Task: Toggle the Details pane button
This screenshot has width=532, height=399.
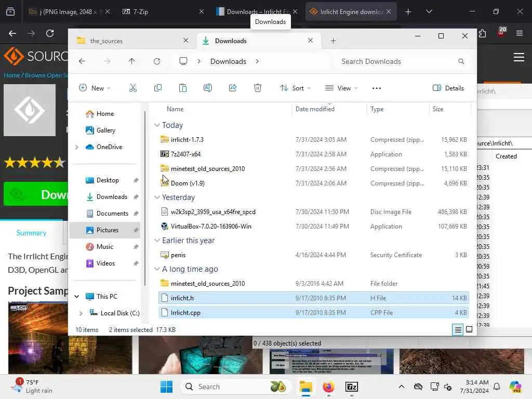Action: 448,88
